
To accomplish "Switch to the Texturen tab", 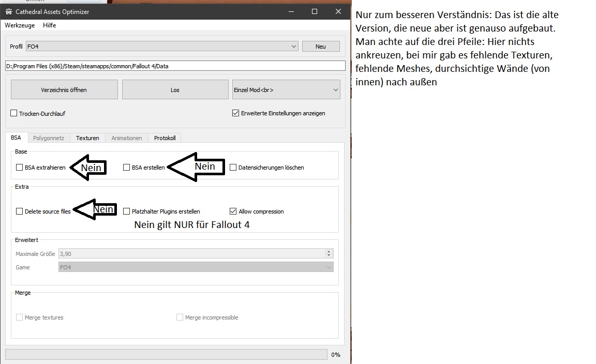I will (x=87, y=138).
